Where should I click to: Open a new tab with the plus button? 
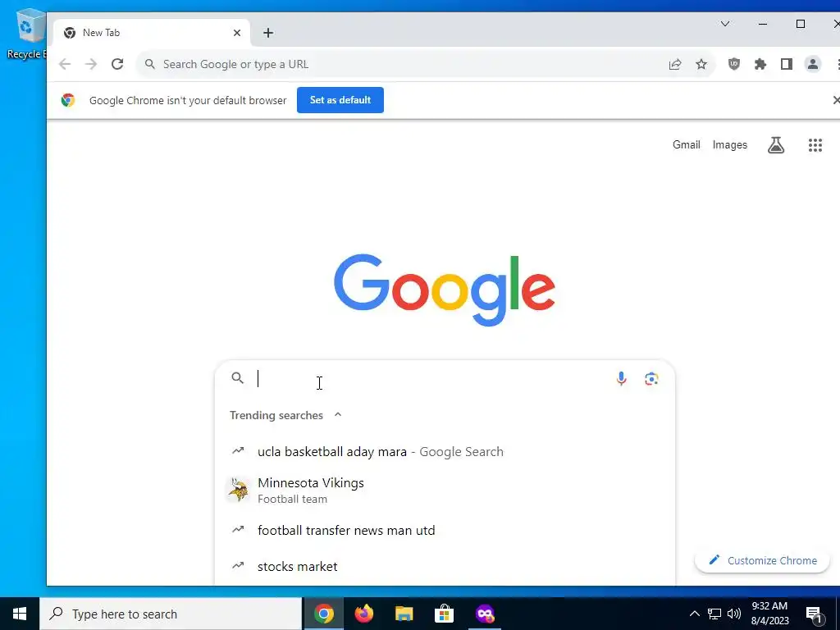click(268, 33)
